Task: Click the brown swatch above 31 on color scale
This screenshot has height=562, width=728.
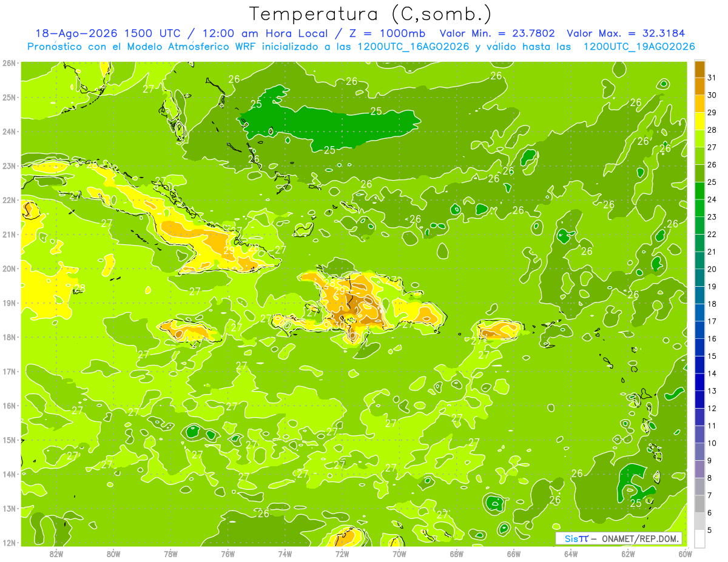Action: click(x=699, y=69)
